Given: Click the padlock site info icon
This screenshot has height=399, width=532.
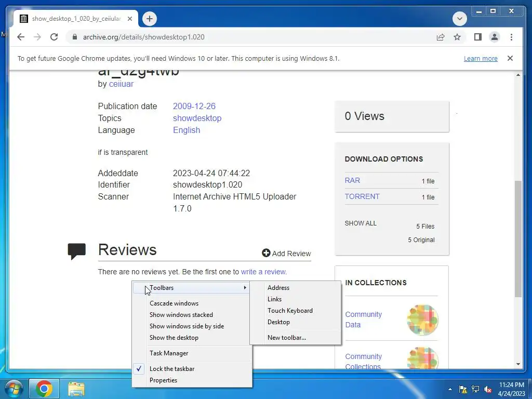Looking at the screenshot, I should [75, 37].
